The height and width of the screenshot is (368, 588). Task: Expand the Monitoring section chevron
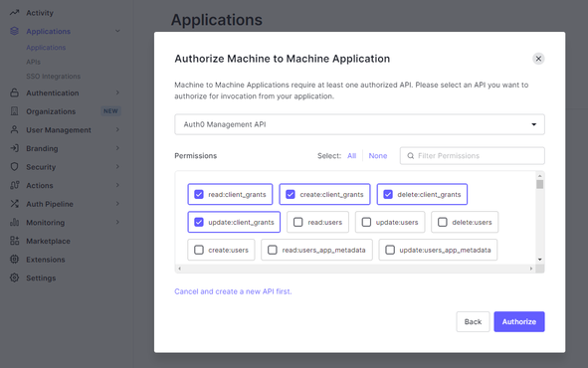click(117, 222)
